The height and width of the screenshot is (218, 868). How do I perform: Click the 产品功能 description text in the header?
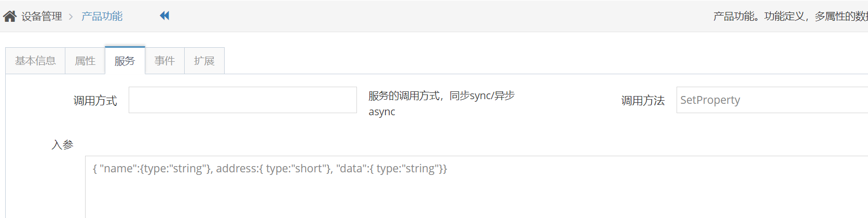coord(790,17)
